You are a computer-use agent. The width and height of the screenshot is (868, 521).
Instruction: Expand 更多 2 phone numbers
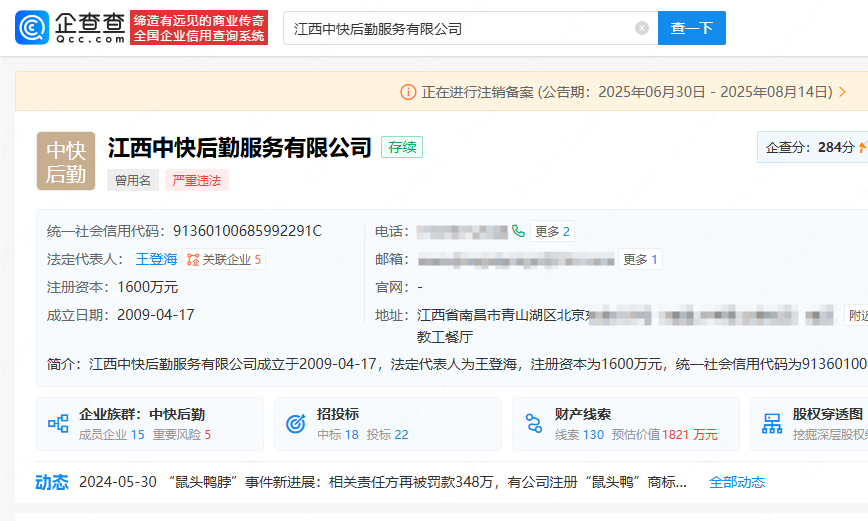(552, 231)
